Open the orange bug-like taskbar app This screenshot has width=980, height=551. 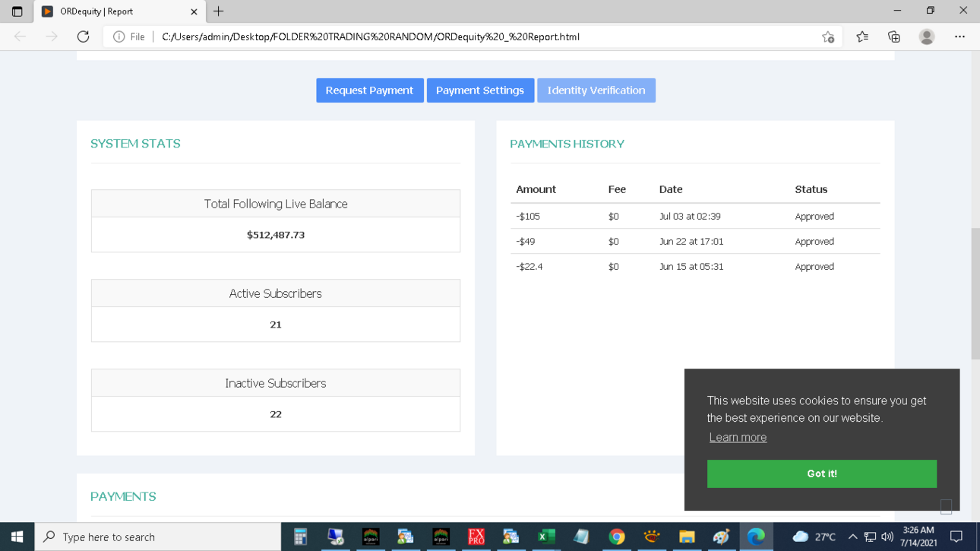(651, 537)
